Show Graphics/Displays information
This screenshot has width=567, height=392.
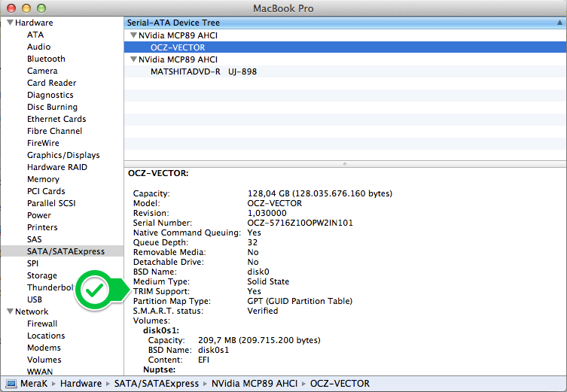pos(63,155)
